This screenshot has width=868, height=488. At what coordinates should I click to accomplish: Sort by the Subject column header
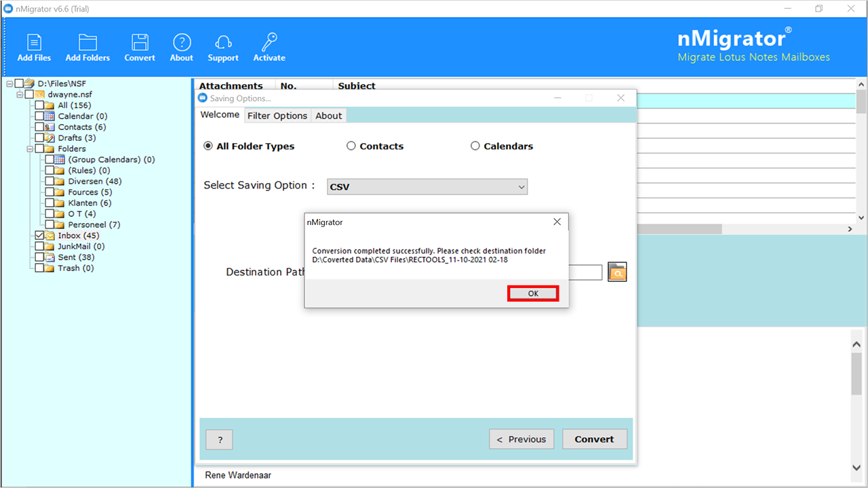357,86
